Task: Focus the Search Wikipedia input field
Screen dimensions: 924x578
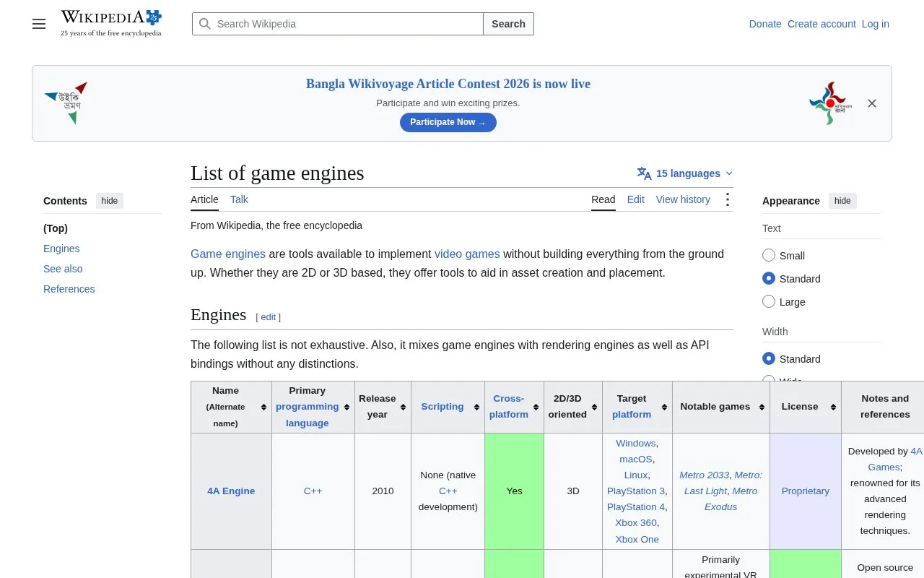Action: (x=338, y=24)
